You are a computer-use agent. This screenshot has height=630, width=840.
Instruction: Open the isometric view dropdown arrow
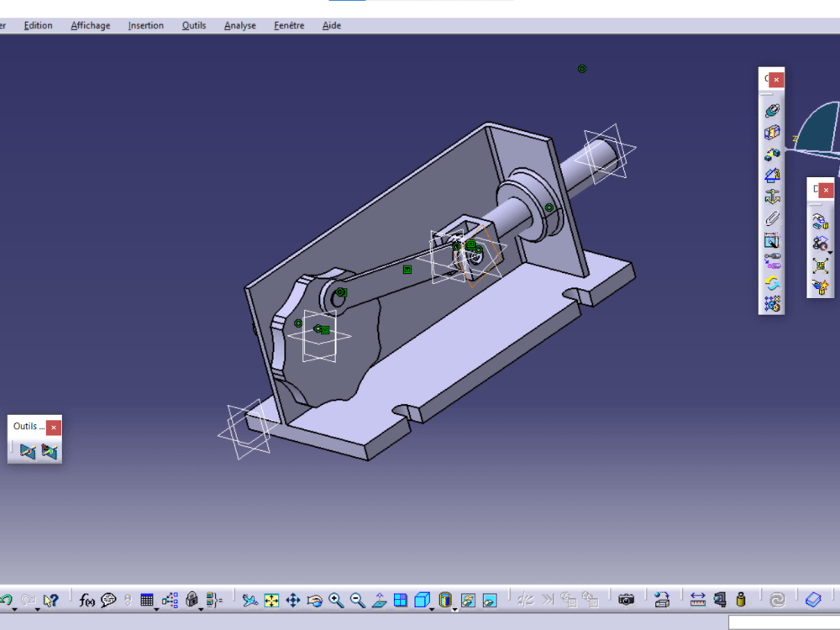pos(433,607)
